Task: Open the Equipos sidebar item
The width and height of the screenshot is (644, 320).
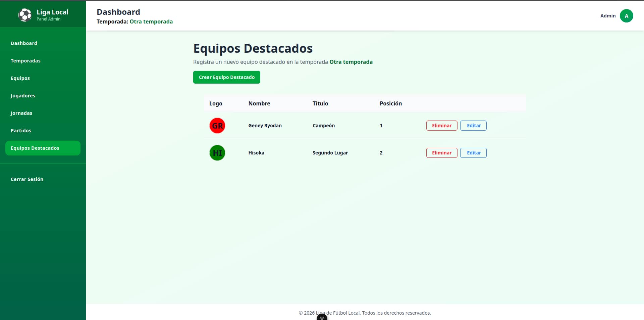Action: 43,78
